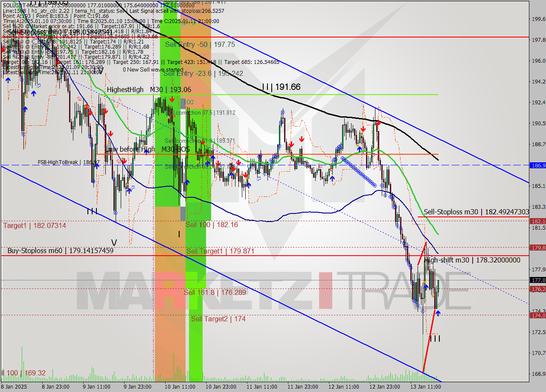Viewport: 546px width, 392px height.
Task: Click the '11 Jan 11:00' time axis label
Action: 262,387
